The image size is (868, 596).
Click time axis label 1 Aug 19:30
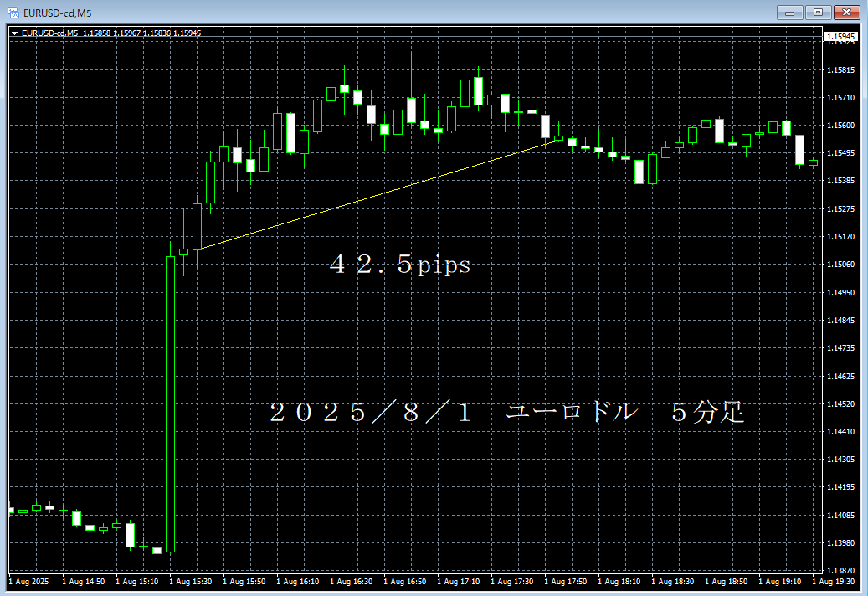(x=834, y=582)
